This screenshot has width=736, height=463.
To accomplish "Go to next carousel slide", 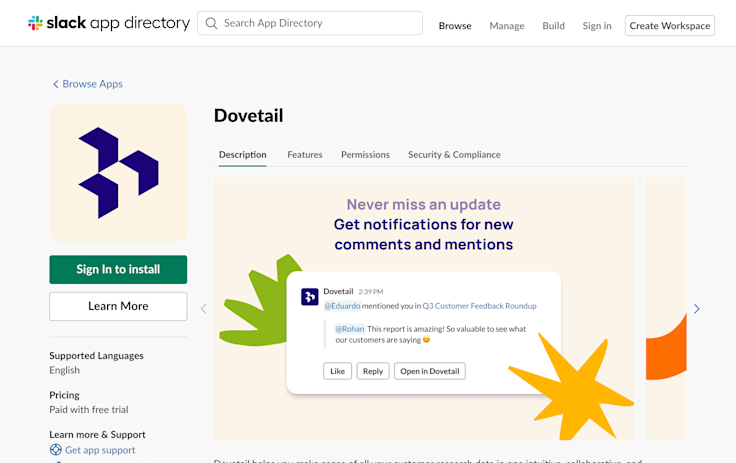I will 697,309.
